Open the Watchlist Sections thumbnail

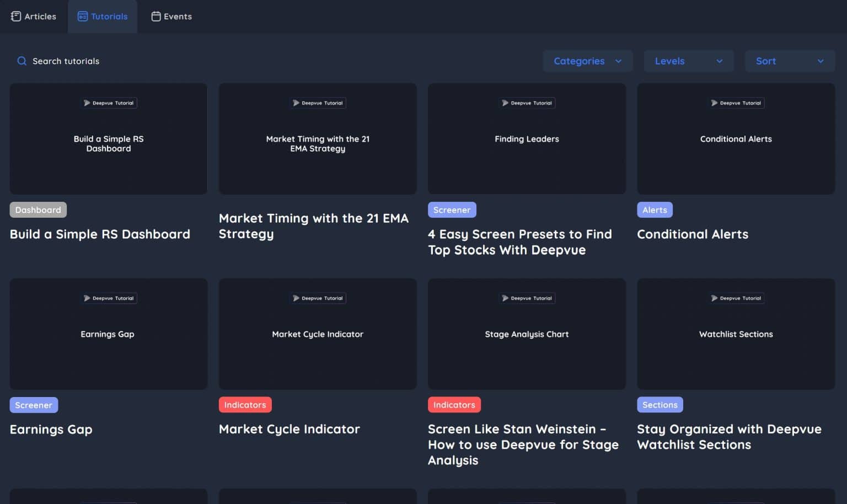[736, 334]
